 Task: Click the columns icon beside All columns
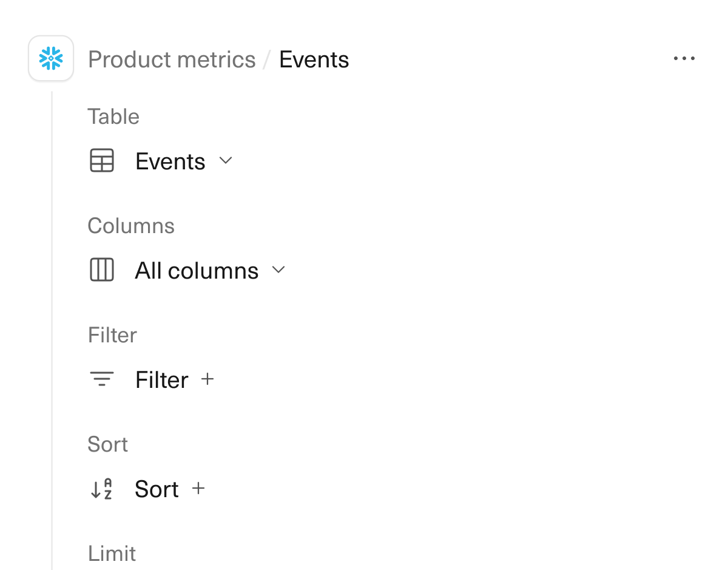point(102,270)
